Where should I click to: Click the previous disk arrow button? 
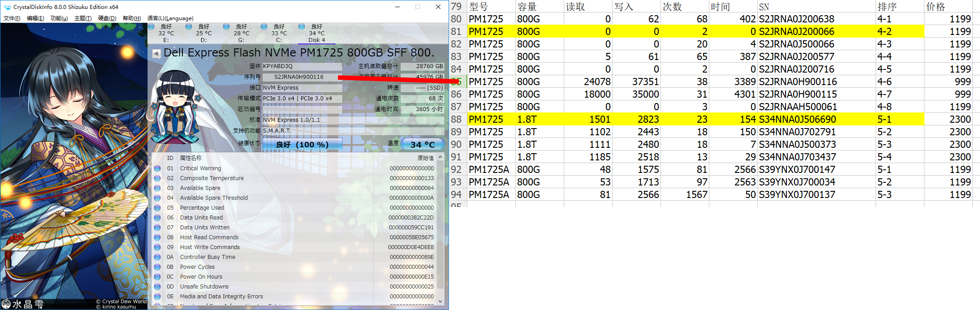[x=156, y=53]
